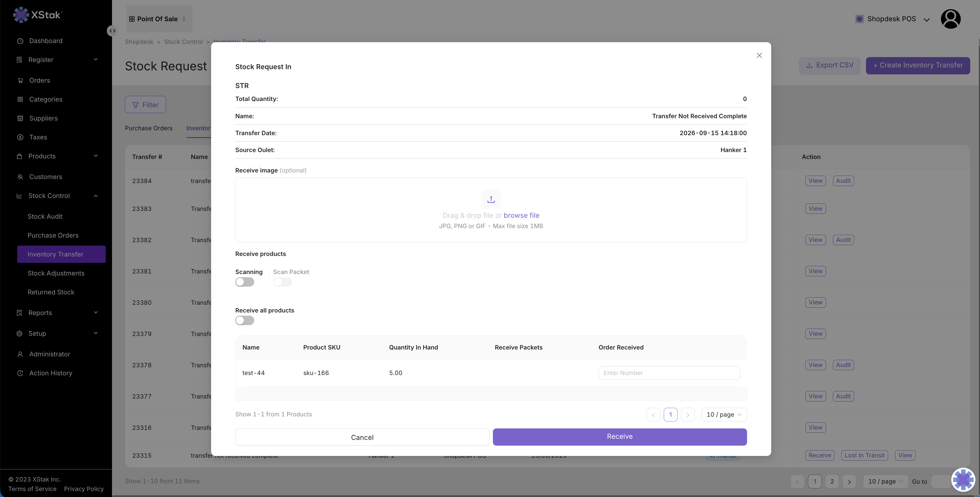Click the Filter funnel button

145,104
